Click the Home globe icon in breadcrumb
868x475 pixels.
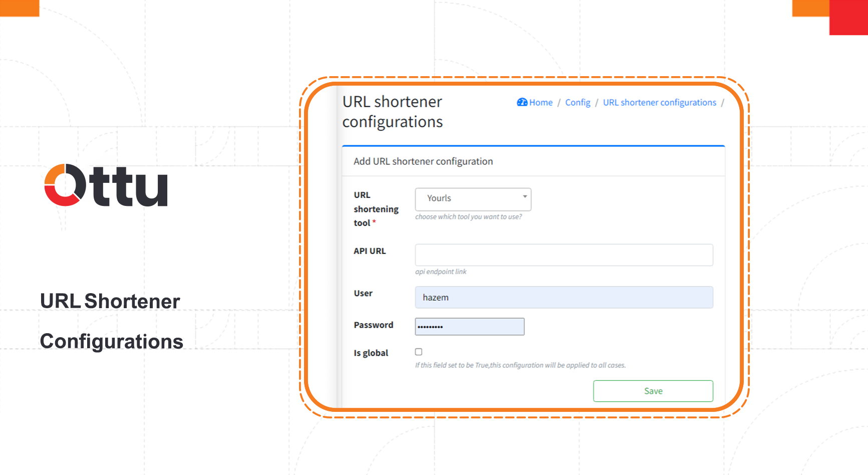pos(522,102)
